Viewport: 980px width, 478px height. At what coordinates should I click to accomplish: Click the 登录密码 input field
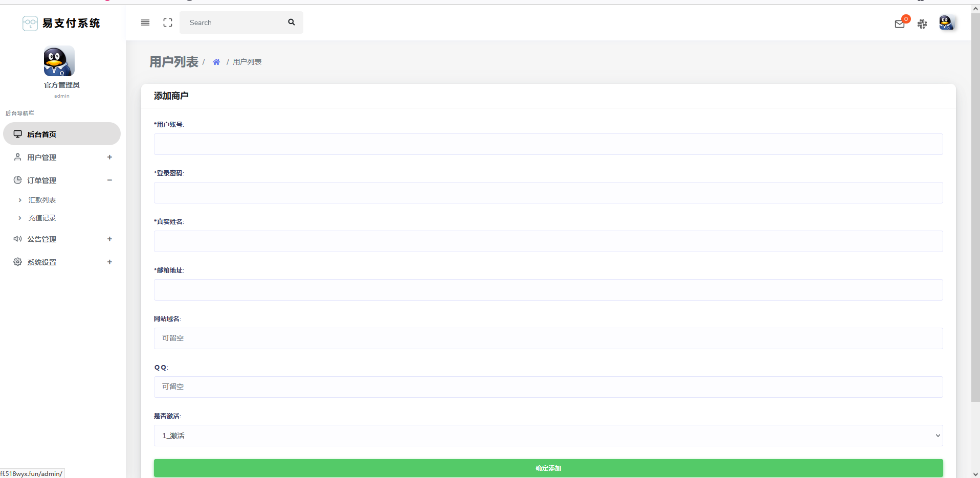pyautogui.click(x=548, y=193)
